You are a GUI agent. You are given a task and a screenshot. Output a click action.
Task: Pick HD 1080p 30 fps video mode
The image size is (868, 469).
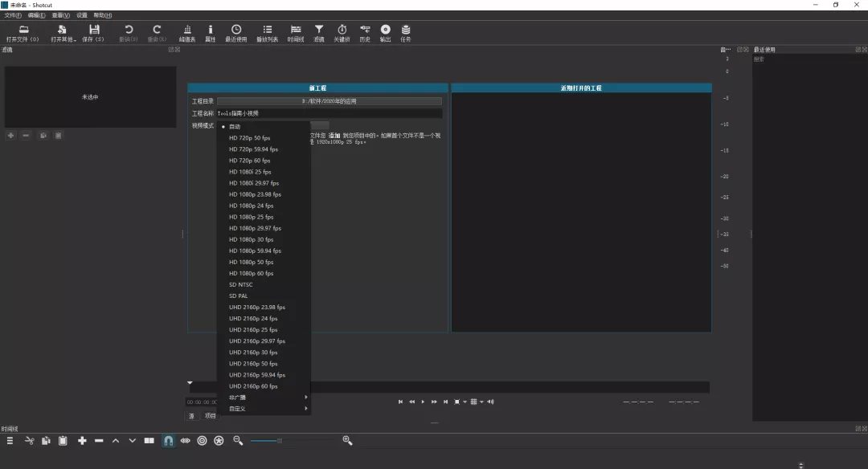pos(264,239)
